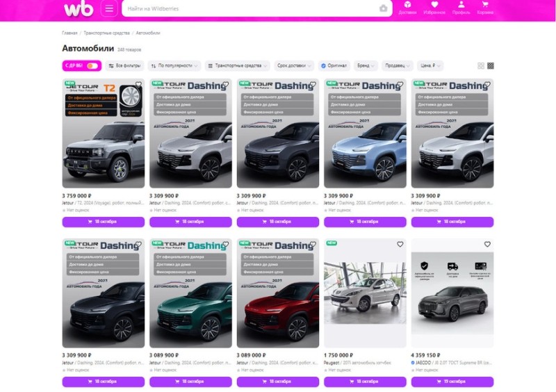Open Избранное favorites heart in header
The width and height of the screenshot is (556, 392).
tap(434, 8)
